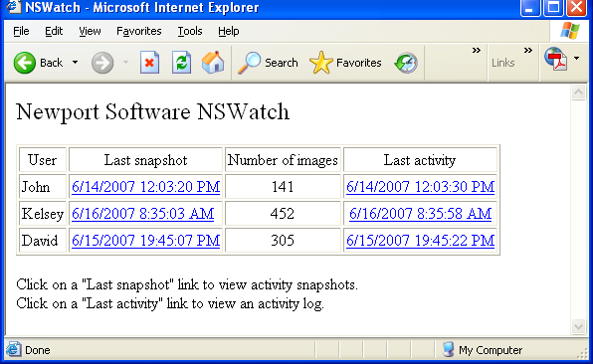Open the Favorites star toolbar button
Viewport: 593px width, 364px height.
345,63
